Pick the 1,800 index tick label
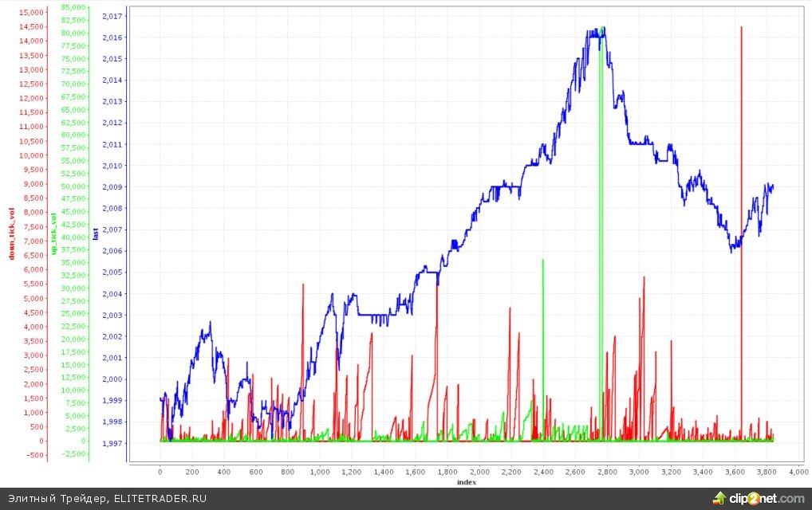 click(447, 472)
